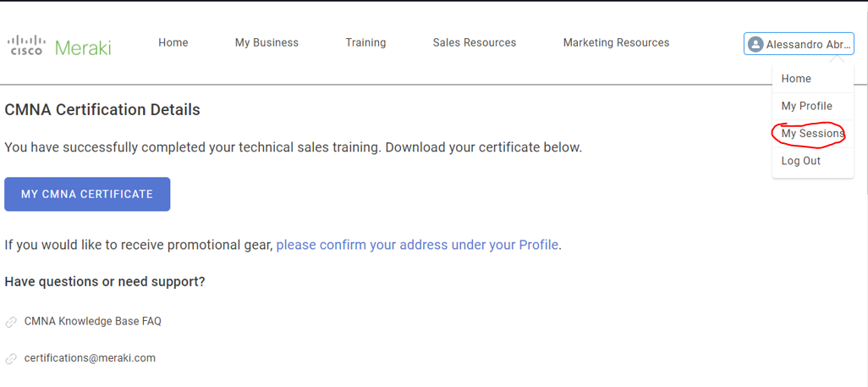Open Home in the top navigation bar
Image resolution: width=868 pixels, height=387 pixels.
click(x=173, y=42)
